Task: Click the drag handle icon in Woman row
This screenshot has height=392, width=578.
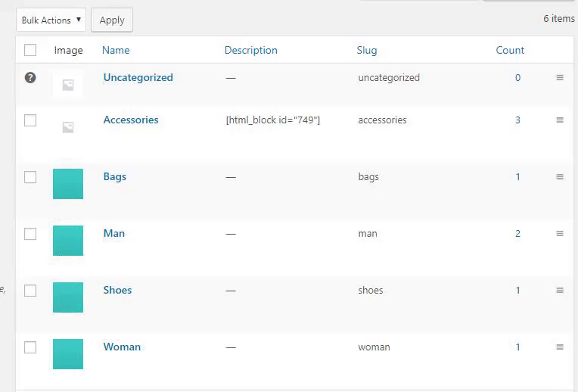Action: [560, 347]
